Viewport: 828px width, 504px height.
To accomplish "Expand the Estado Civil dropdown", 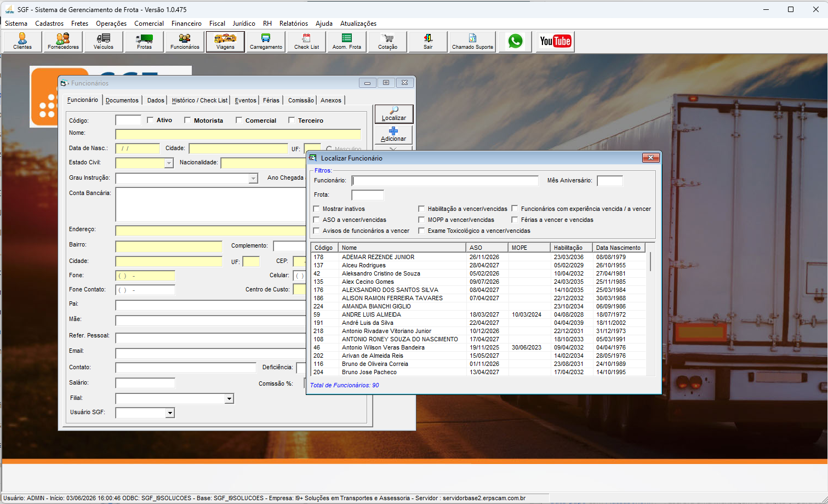I will [169, 163].
